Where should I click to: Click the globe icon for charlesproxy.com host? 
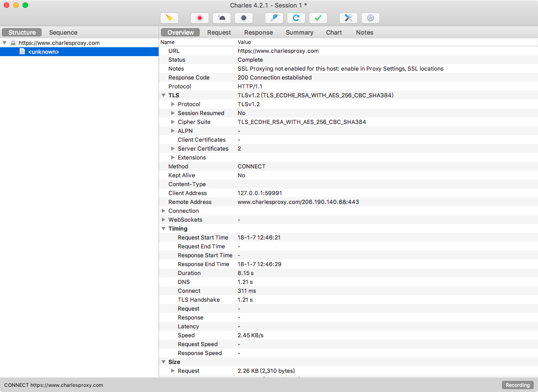[13, 43]
